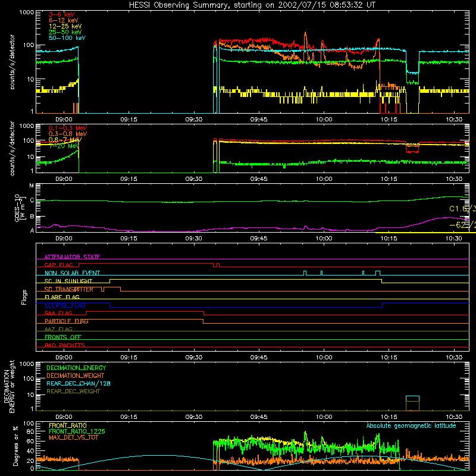Select the ECLIPSE_FLAG label
The image size is (476, 476).
(x=65, y=305)
